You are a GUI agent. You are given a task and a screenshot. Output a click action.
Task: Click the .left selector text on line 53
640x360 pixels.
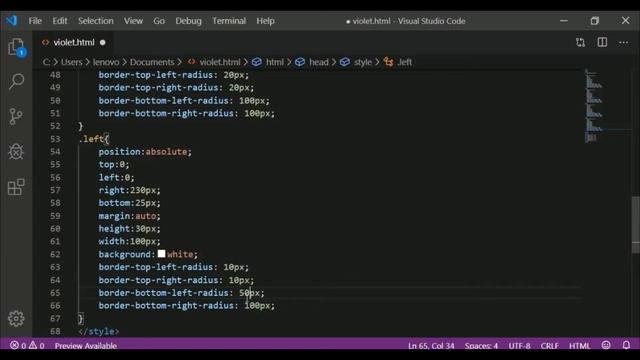92,139
